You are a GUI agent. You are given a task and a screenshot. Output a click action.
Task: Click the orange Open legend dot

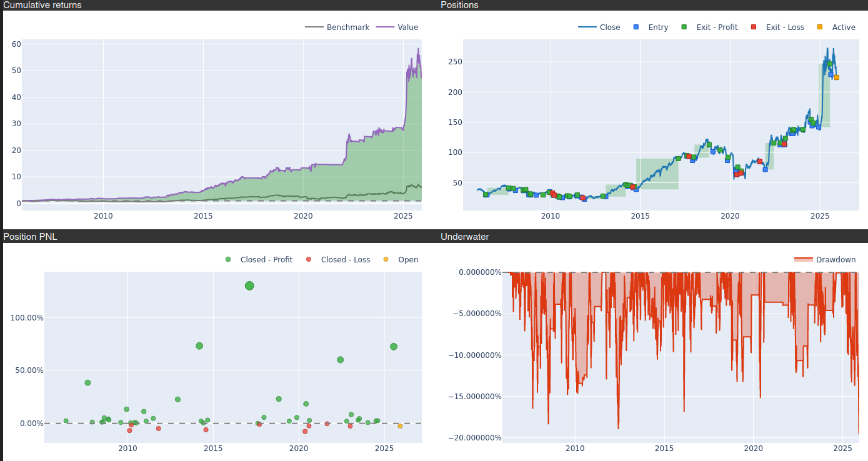pyautogui.click(x=386, y=260)
